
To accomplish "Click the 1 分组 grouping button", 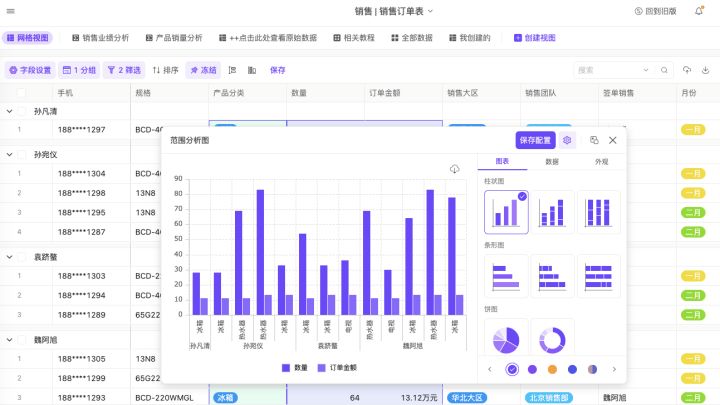I will [x=79, y=70].
